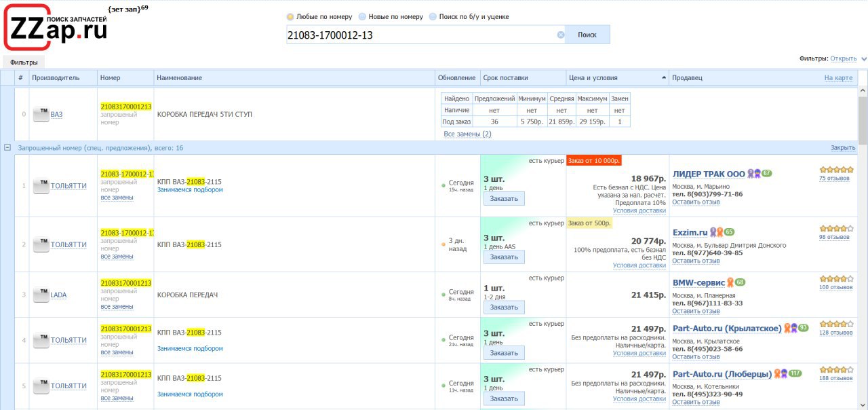868x410 pixels.
Task: Click the '5 750р.' minimum price cell
Action: pos(532,122)
